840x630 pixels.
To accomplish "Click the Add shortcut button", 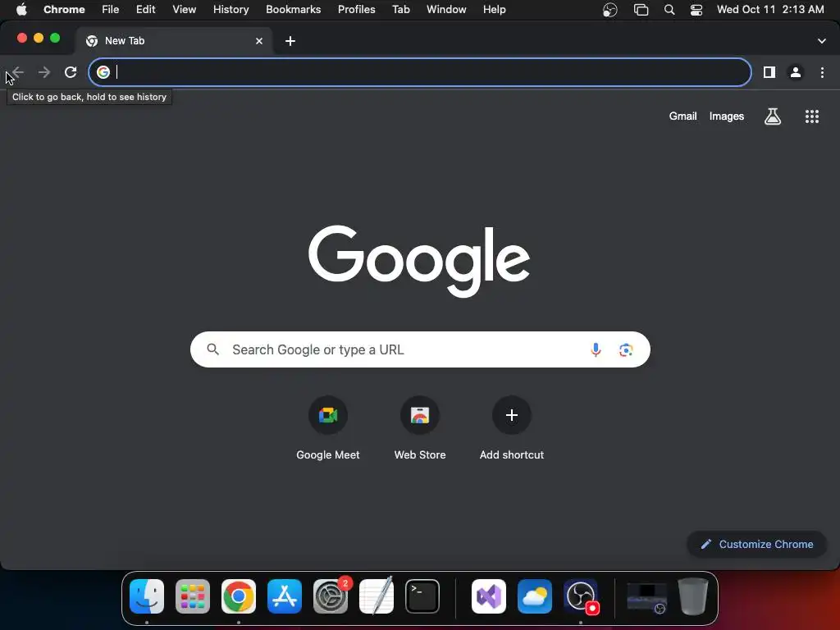I will point(512,428).
